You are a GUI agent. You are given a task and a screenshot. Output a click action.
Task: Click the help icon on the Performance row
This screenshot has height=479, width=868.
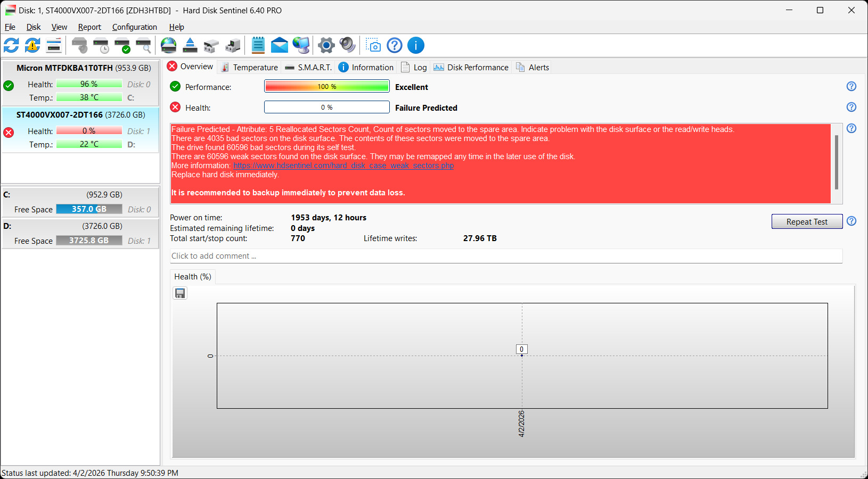[851, 86]
